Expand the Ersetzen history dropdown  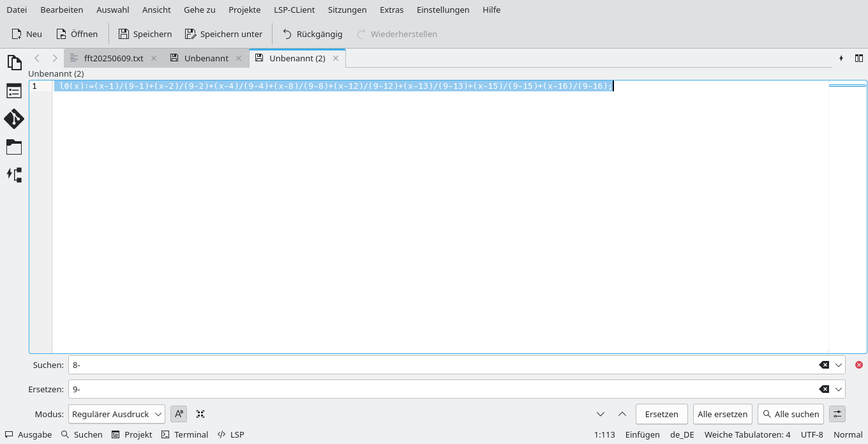[839, 389]
